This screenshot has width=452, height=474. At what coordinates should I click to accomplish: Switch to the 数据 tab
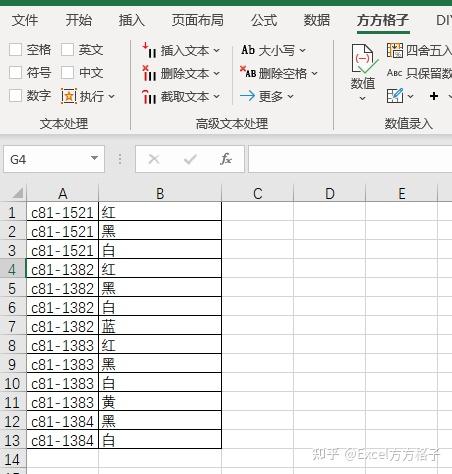(317, 20)
